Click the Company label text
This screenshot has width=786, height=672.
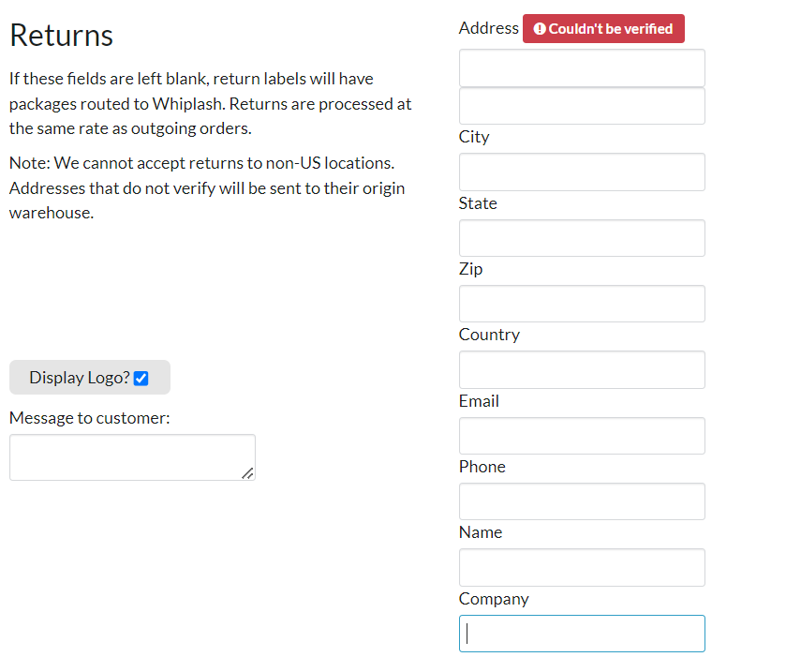point(494,599)
